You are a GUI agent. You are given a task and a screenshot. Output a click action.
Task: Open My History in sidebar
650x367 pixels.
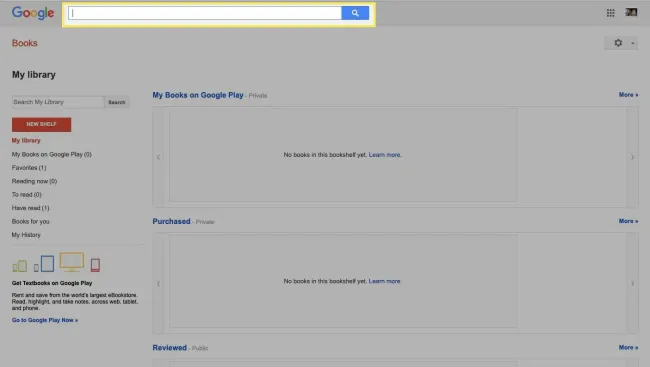(26, 235)
